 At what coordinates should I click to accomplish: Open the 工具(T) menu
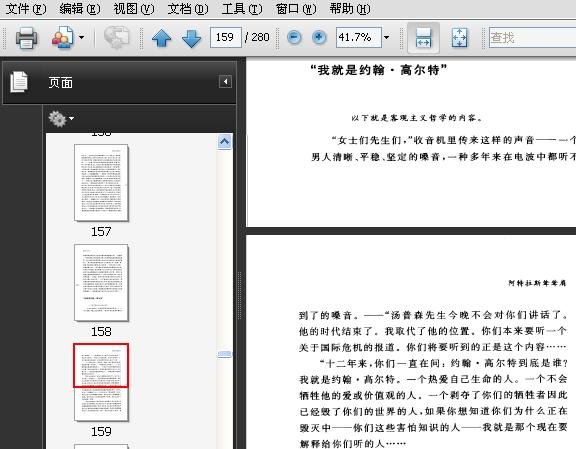242,8
